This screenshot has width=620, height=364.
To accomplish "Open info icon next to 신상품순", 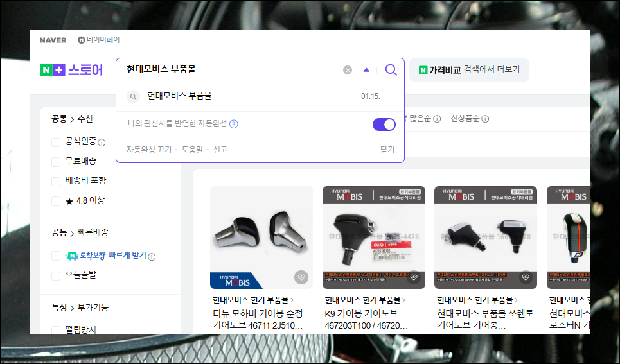I will (485, 119).
